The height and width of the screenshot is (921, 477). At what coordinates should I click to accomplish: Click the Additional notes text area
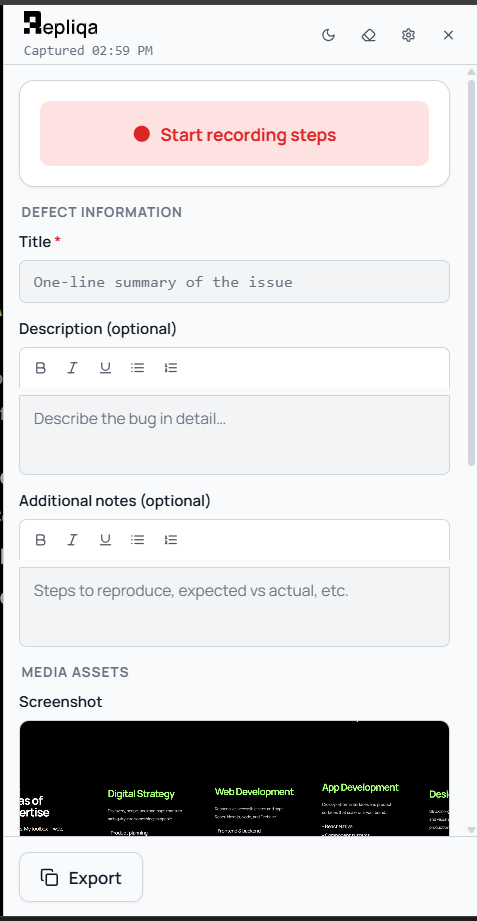234,607
